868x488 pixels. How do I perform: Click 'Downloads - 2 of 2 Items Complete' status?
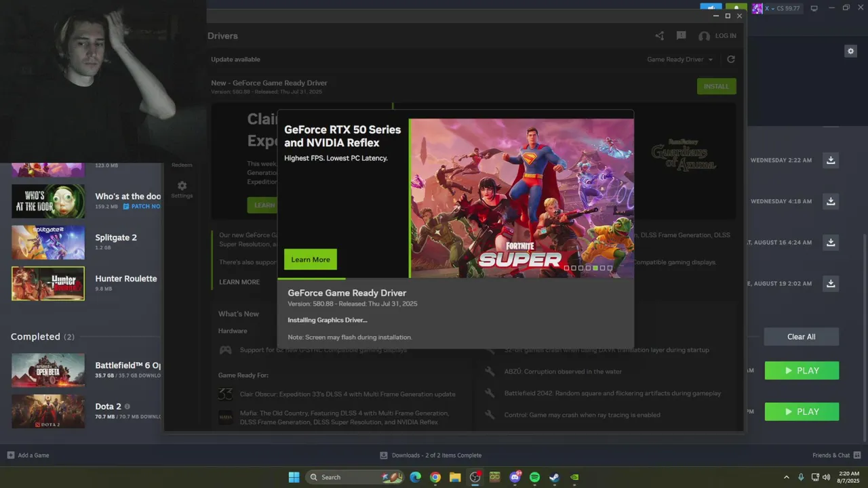(x=437, y=455)
